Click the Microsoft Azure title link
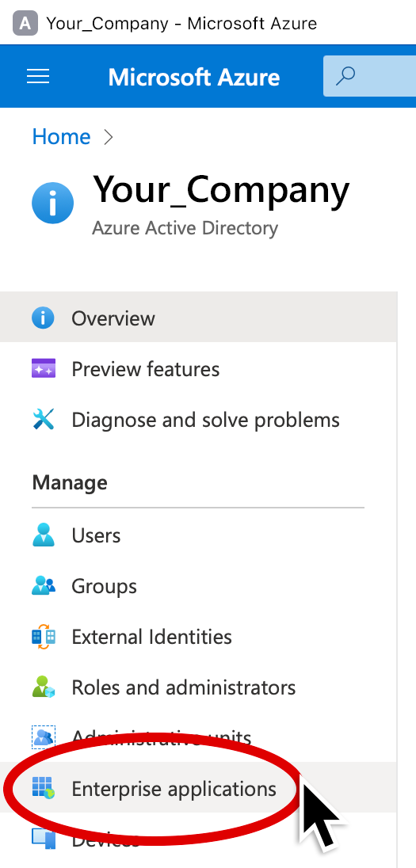416x868 pixels. click(x=194, y=77)
